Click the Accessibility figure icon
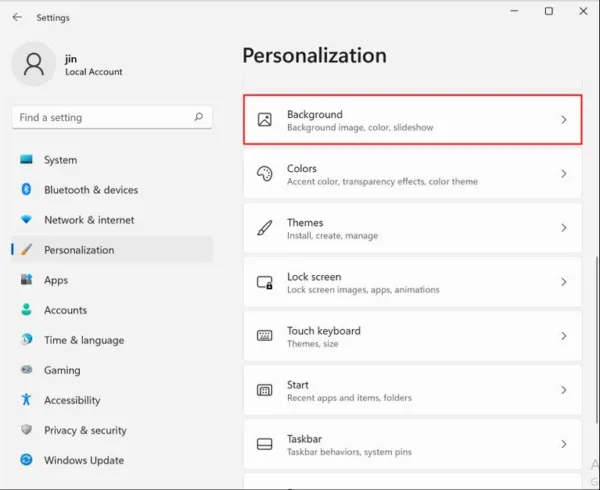This screenshot has height=490, width=600. 26,399
